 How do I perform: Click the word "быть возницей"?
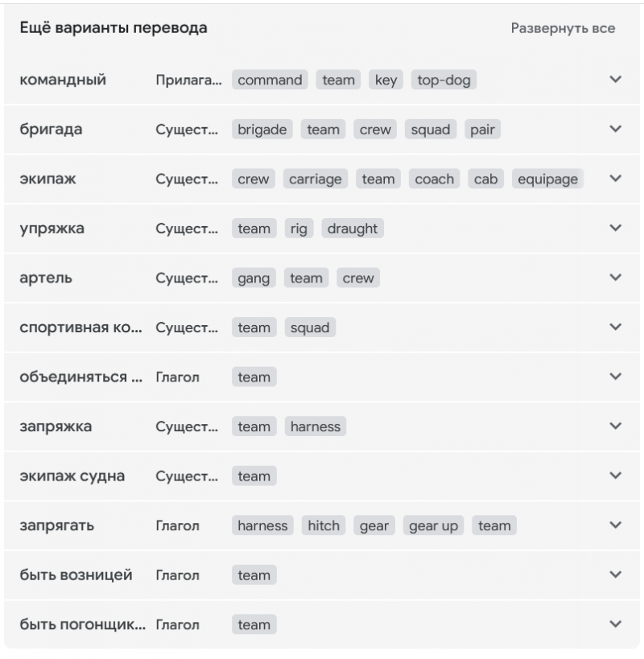[x=76, y=575]
